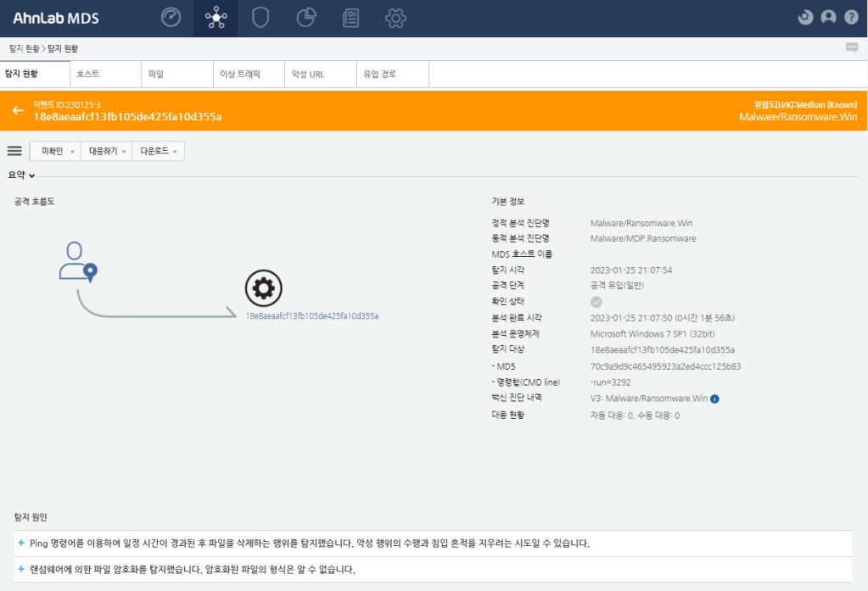The width and height of the screenshot is (868, 591).
Task: Select the detection network icon in top navbar
Action: click(216, 17)
